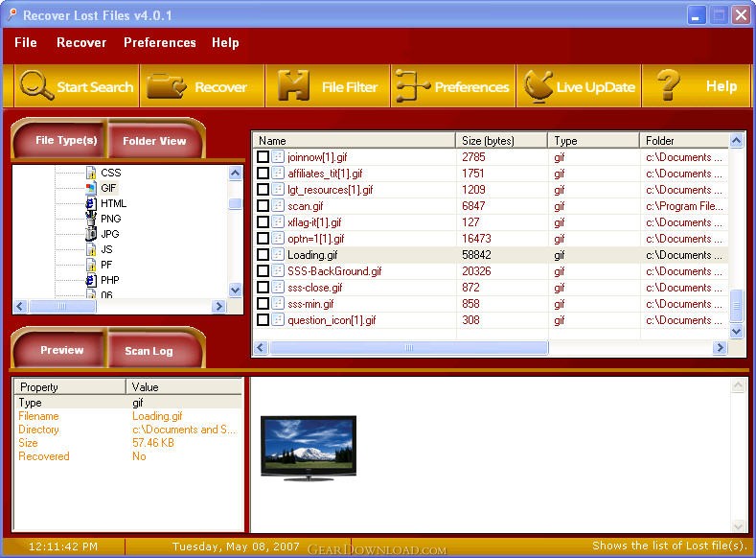The width and height of the screenshot is (756, 558).
Task: Click the JPG file type icon
Action: [91, 233]
